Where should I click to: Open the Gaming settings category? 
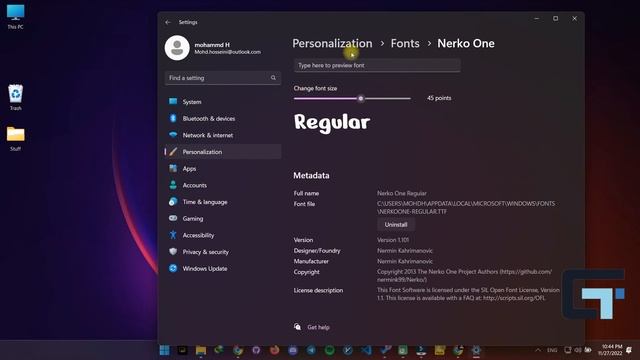(x=223, y=218)
